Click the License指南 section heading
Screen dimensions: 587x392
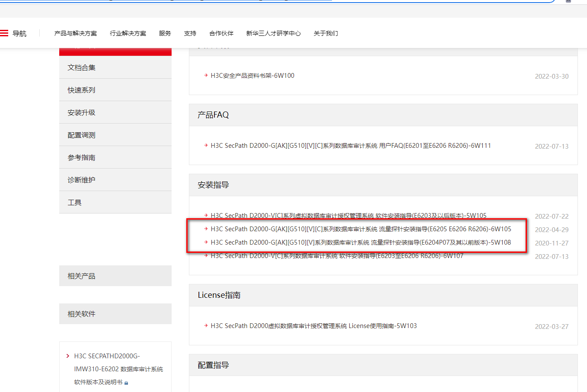[219, 295]
